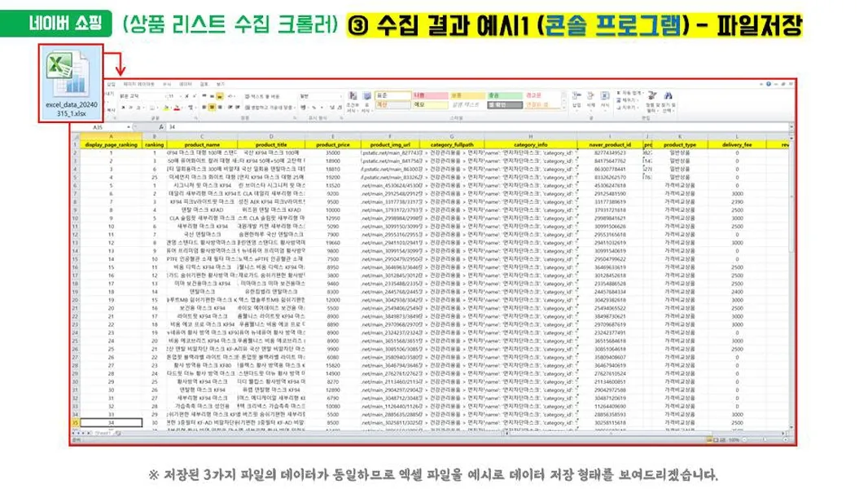Select the category_fullpath header cell
Screen dimensions: 868x489
click(x=452, y=144)
